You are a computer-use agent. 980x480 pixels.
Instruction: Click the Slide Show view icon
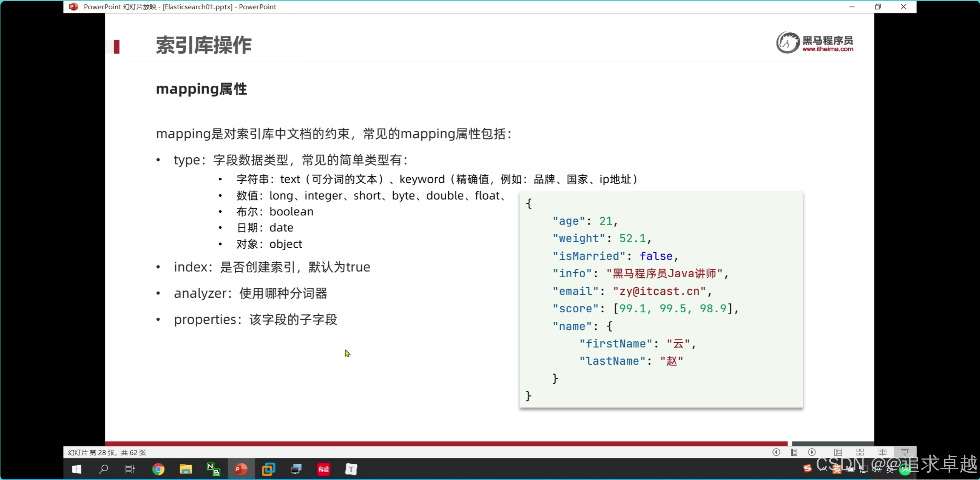coord(904,452)
